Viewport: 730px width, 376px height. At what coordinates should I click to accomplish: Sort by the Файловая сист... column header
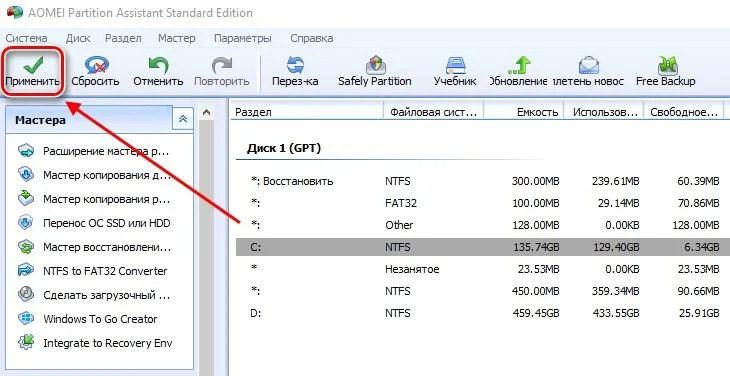point(433,112)
